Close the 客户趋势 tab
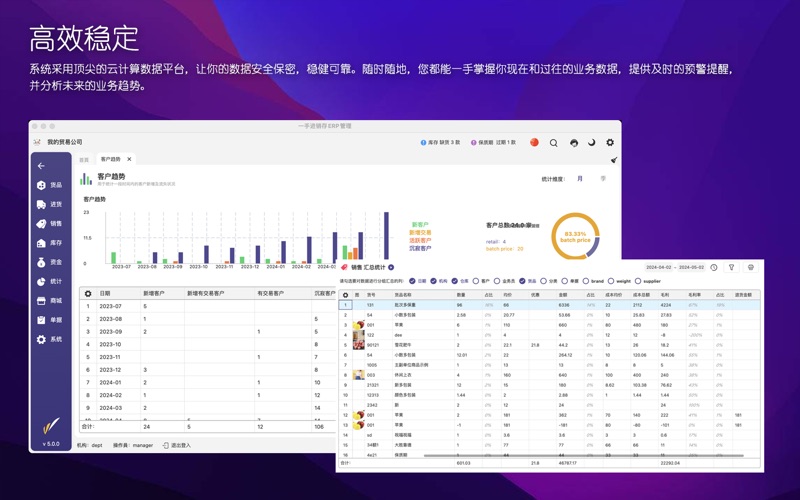Viewport: 800px width, 500px height. tap(129, 160)
